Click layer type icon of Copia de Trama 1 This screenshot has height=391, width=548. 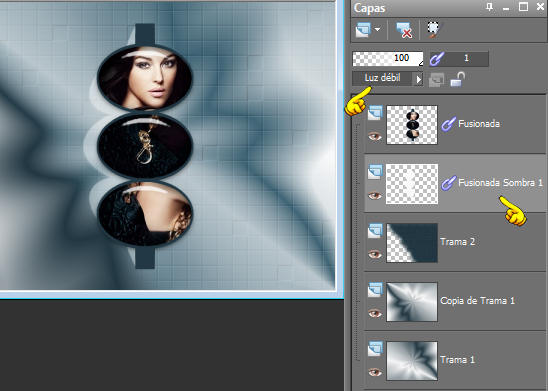click(x=375, y=290)
